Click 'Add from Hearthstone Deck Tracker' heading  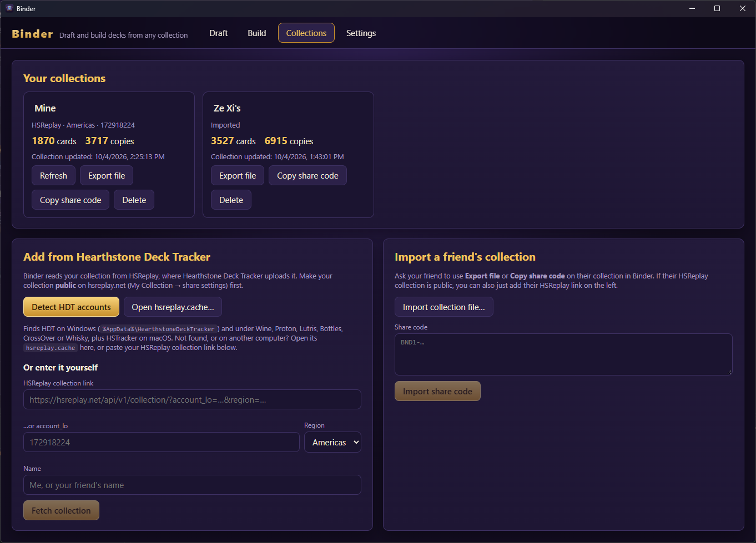[x=117, y=257]
